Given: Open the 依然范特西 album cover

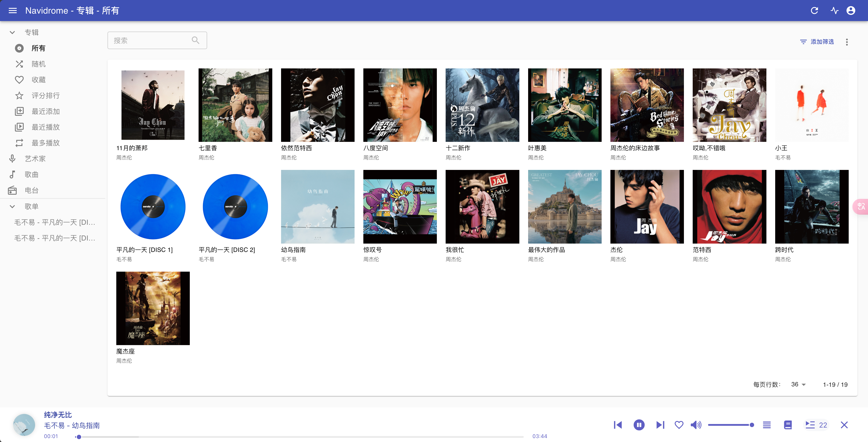Looking at the screenshot, I should pyautogui.click(x=318, y=105).
